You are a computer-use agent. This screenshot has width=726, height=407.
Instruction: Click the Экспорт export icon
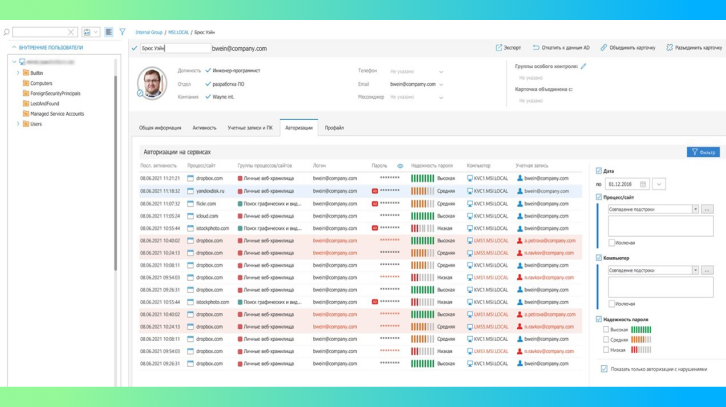[x=499, y=48]
